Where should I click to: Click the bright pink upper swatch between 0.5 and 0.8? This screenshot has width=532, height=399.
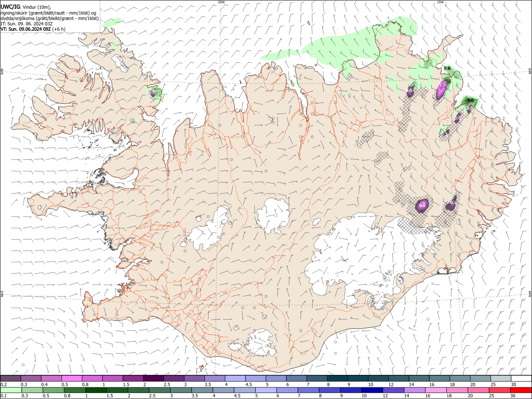(x=72, y=378)
